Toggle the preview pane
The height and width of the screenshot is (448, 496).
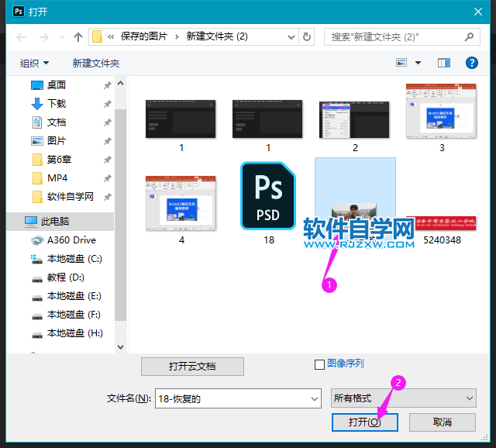click(444, 63)
